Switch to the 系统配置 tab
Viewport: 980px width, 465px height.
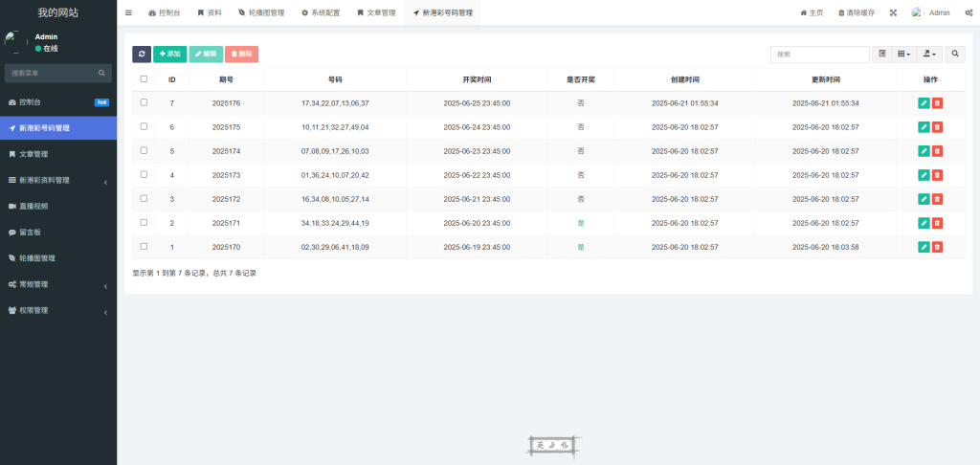click(x=320, y=12)
